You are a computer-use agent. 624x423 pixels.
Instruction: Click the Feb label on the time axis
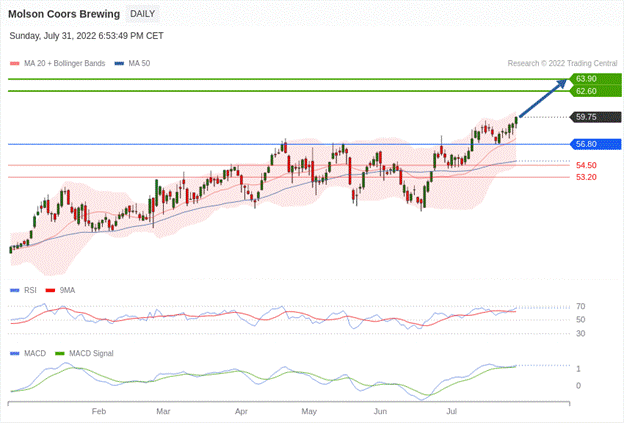click(99, 411)
